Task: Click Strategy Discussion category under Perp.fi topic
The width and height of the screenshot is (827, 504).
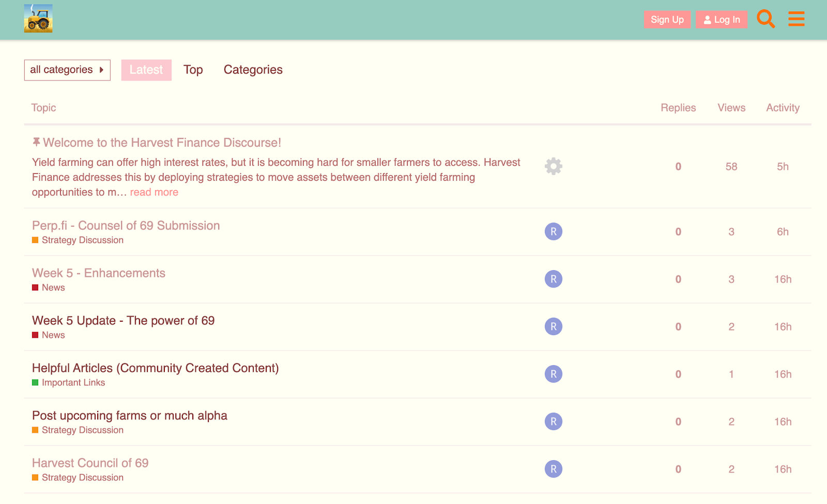Action: [78, 240]
